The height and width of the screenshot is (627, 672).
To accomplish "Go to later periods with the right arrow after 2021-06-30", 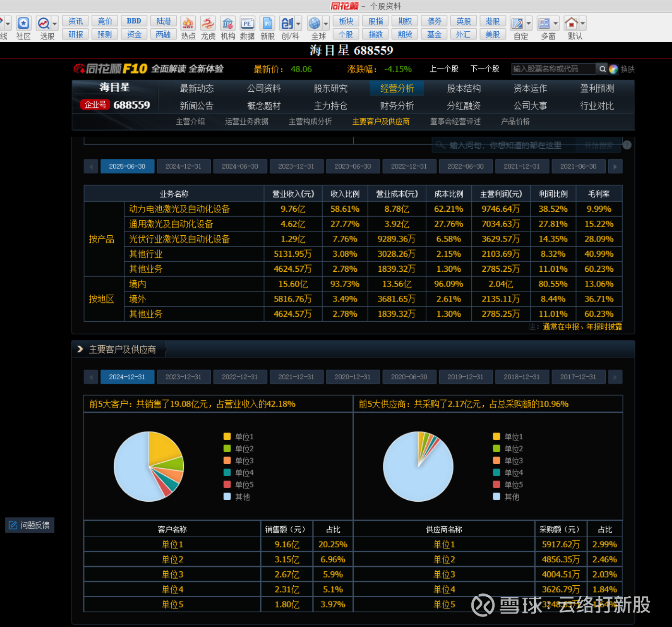I will point(615,167).
